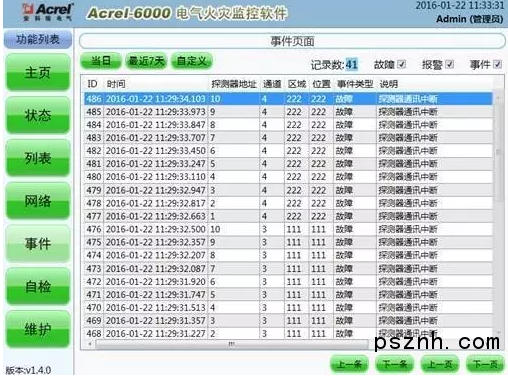
Task: Select event row ID 483
Action: [x=288, y=138]
